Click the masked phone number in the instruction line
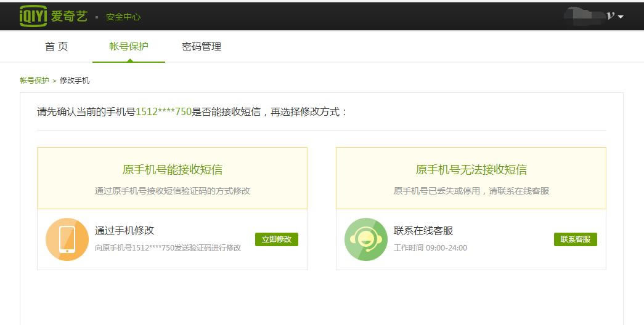Image resolution: width=644 pixels, height=325 pixels. (163, 112)
